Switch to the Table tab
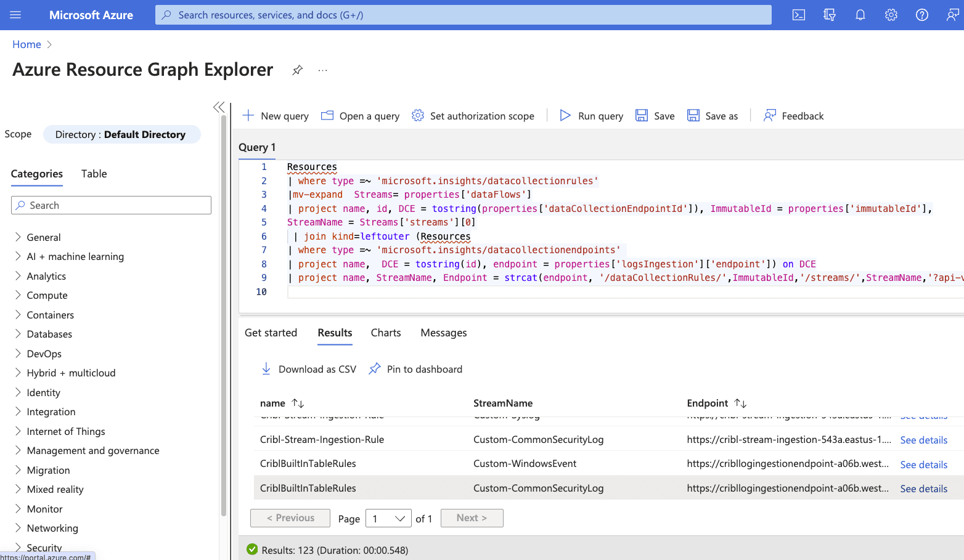This screenshot has width=964, height=560. (94, 174)
